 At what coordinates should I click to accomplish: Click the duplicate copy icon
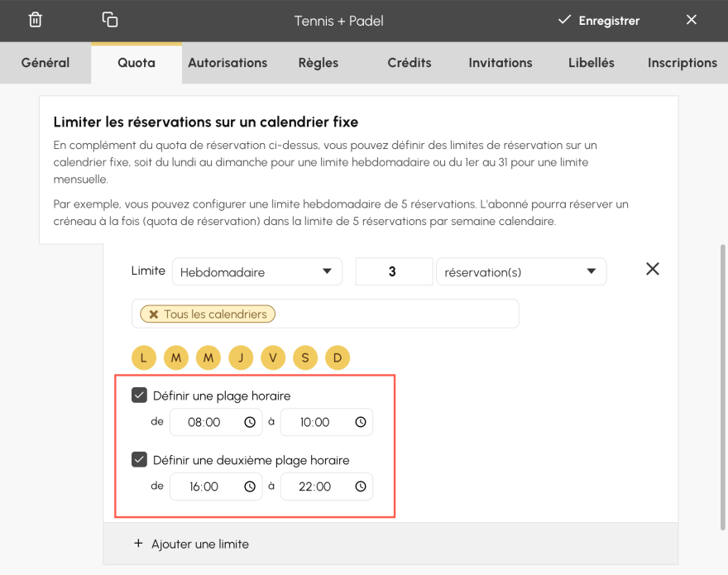click(x=109, y=20)
